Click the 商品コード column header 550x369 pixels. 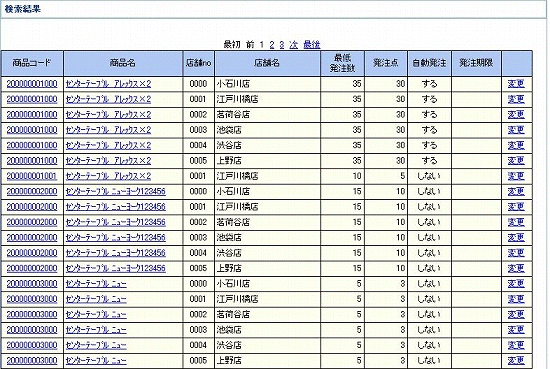(32, 63)
